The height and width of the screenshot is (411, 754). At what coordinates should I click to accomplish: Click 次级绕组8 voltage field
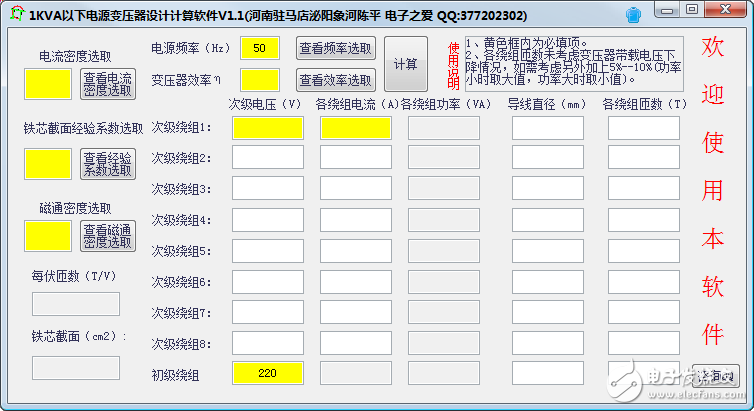click(268, 343)
